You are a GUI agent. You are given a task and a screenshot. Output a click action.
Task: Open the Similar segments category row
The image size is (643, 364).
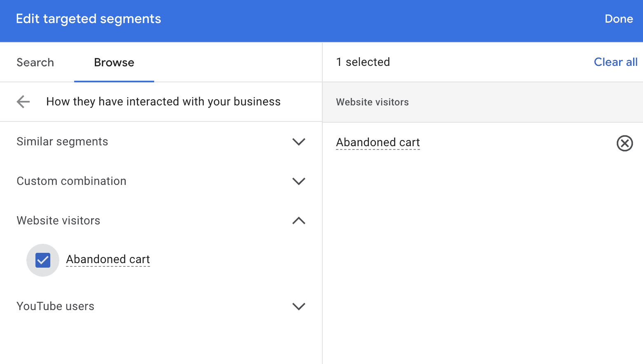coord(161,142)
